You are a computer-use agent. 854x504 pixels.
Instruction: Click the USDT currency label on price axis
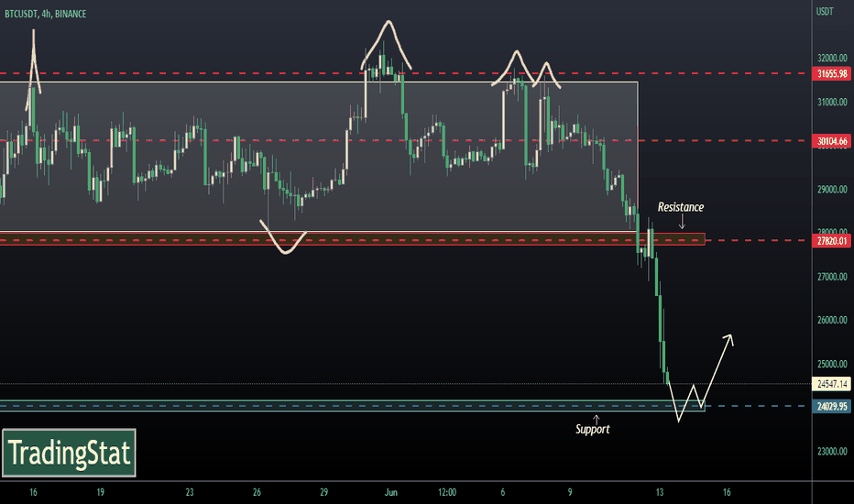coord(825,11)
